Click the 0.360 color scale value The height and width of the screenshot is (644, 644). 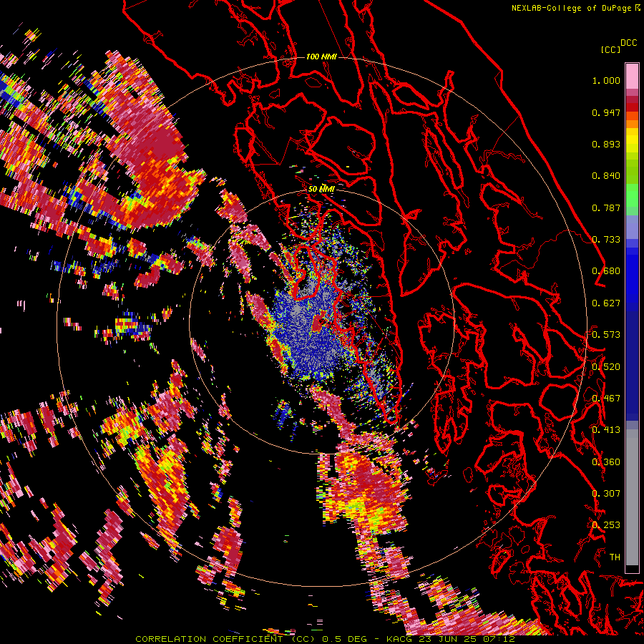(x=606, y=462)
